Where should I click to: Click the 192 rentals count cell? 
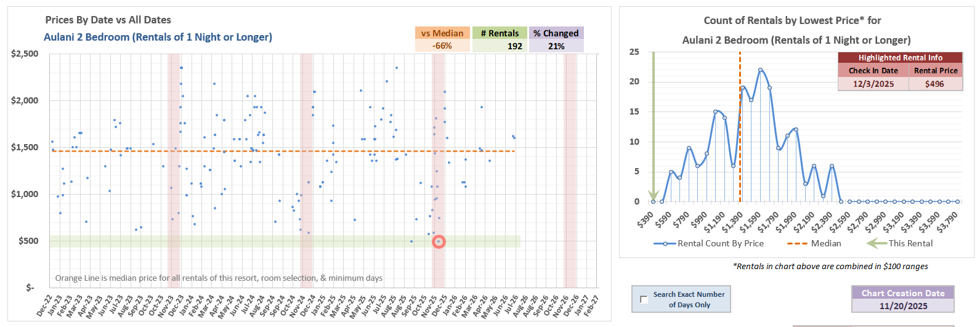500,46
